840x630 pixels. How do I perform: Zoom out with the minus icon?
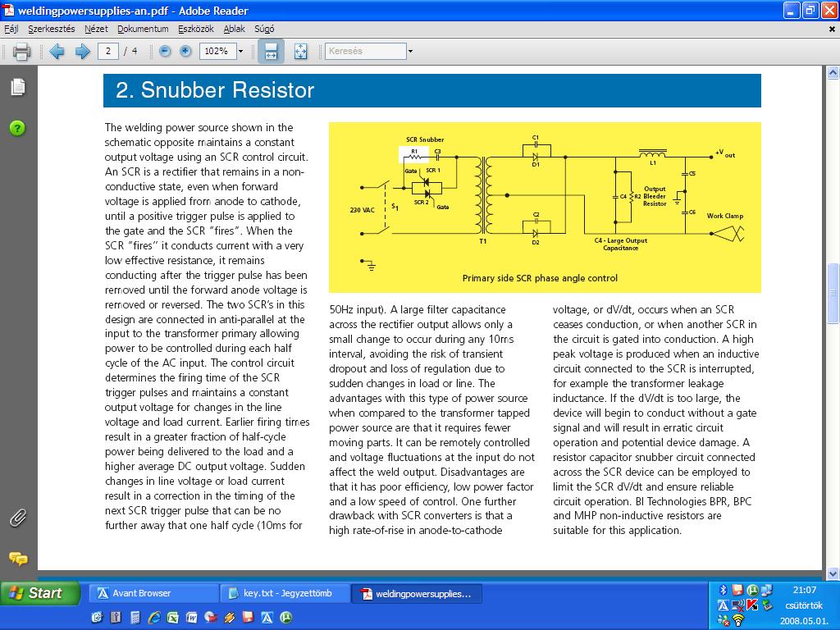coord(165,52)
